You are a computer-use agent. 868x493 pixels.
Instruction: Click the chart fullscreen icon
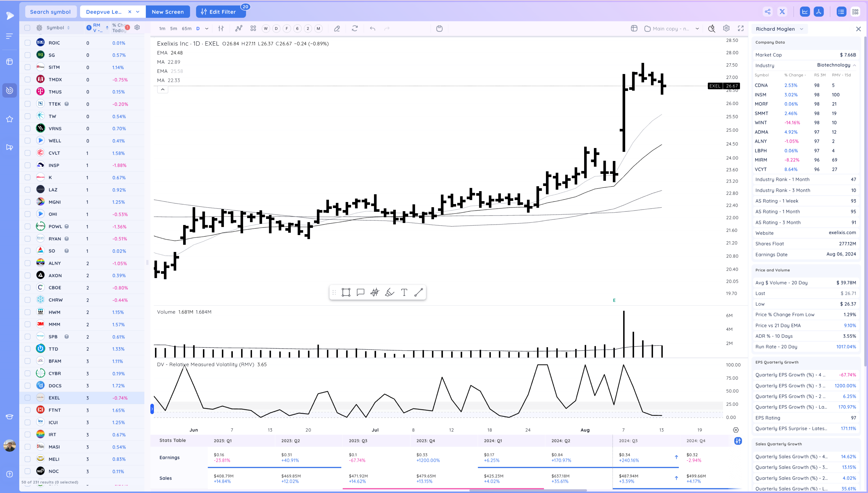click(x=741, y=28)
